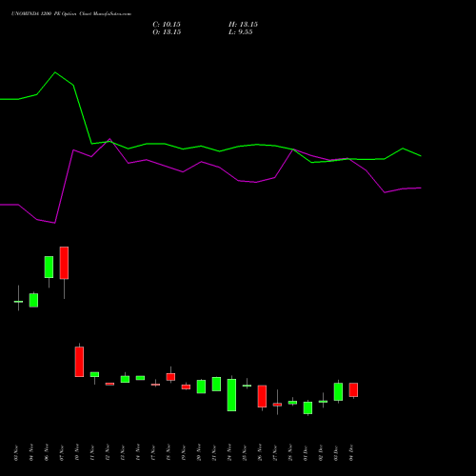Click the green candle for 06 Nov
Viewport: 476px width, 476px height.
pos(49,267)
